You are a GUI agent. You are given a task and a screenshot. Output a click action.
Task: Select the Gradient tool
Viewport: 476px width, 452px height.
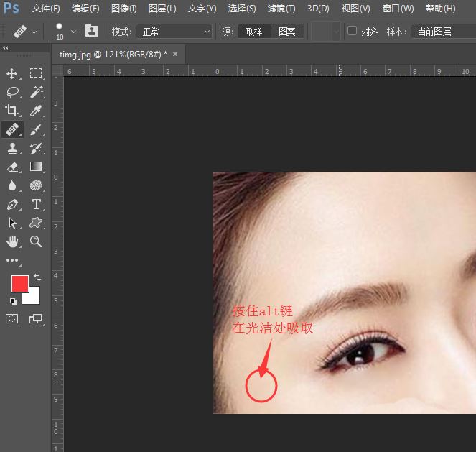coord(36,167)
